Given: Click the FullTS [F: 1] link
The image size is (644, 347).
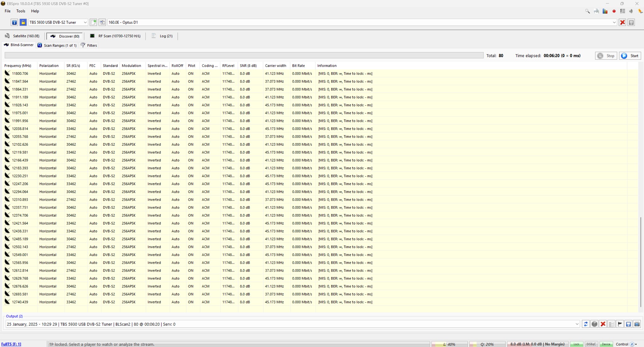Looking at the screenshot, I should pyautogui.click(x=11, y=344).
